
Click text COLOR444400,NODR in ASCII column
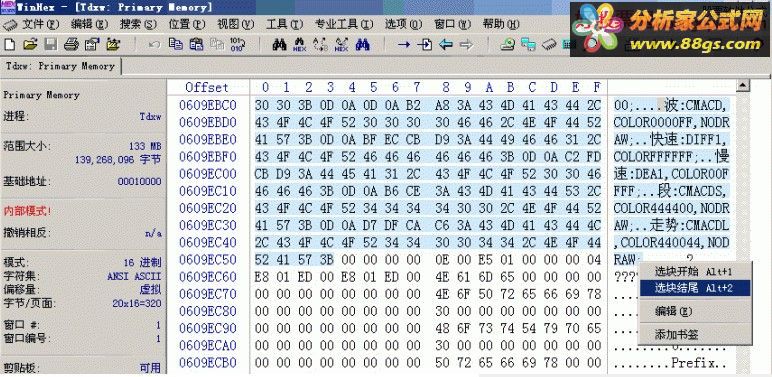(x=672, y=208)
